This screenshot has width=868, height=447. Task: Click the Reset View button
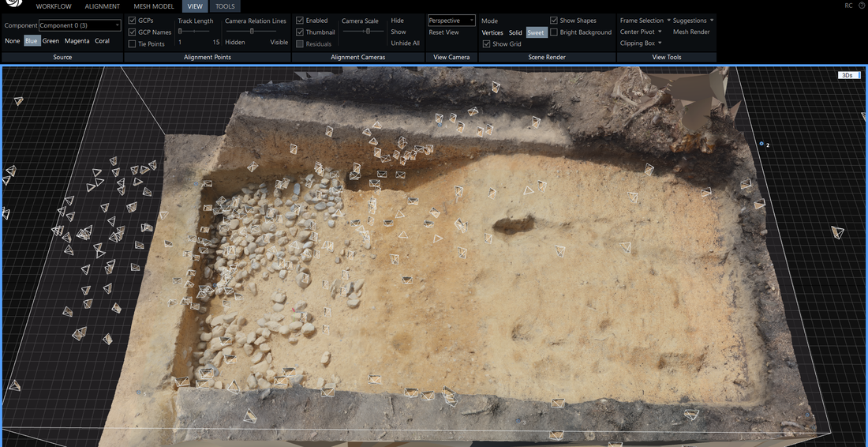[x=443, y=32]
